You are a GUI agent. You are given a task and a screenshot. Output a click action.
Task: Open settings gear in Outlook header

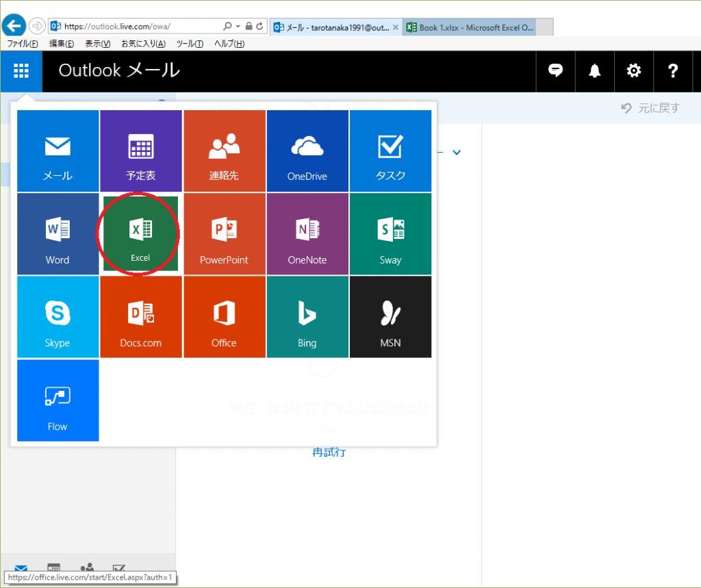(633, 71)
